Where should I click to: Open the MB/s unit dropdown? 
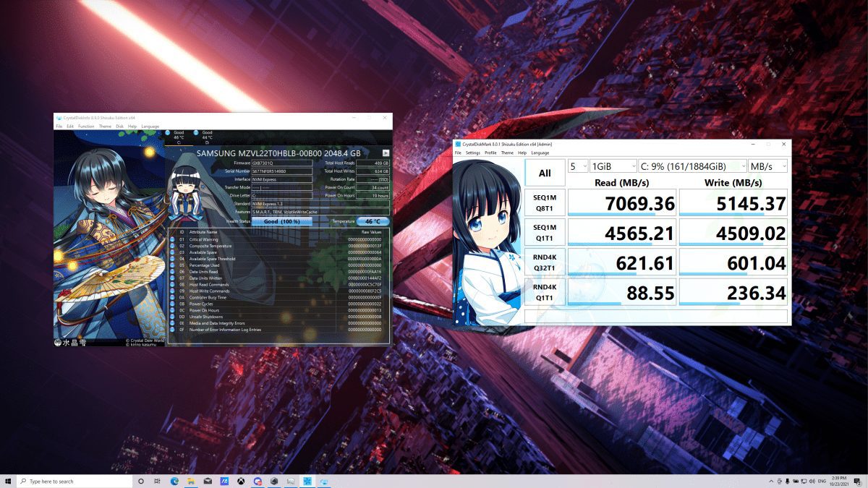pyautogui.click(x=768, y=166)
